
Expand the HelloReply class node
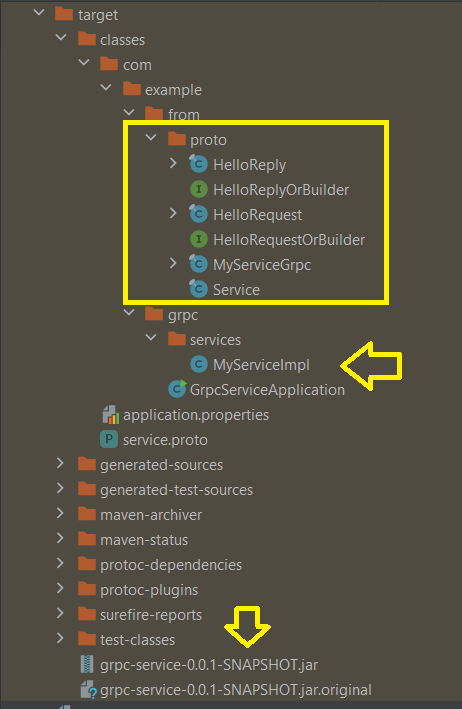[x=173, y=163]
